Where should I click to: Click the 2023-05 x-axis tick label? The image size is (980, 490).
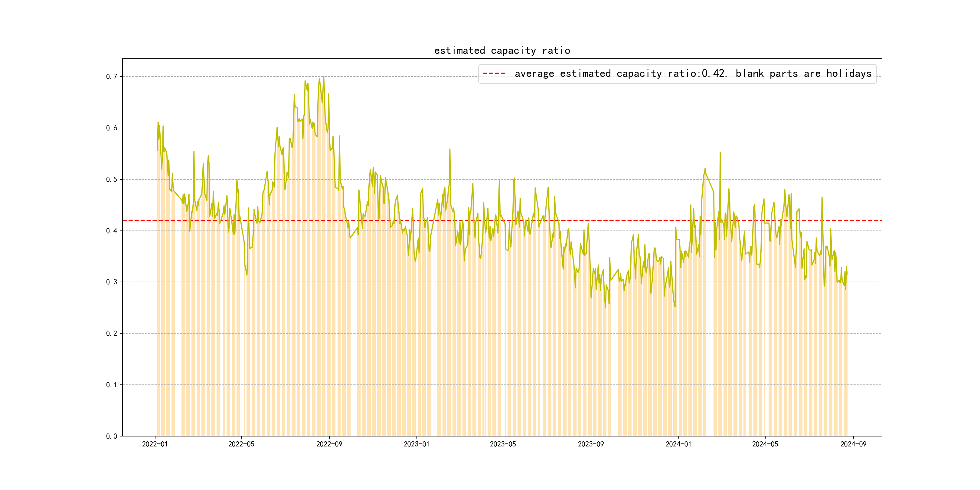[x=503, y=444]
